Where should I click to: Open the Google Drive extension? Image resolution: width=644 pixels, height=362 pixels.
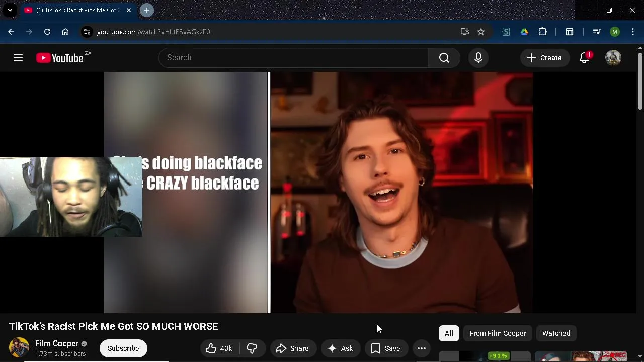pyautogui.click(x=524, y=32)
